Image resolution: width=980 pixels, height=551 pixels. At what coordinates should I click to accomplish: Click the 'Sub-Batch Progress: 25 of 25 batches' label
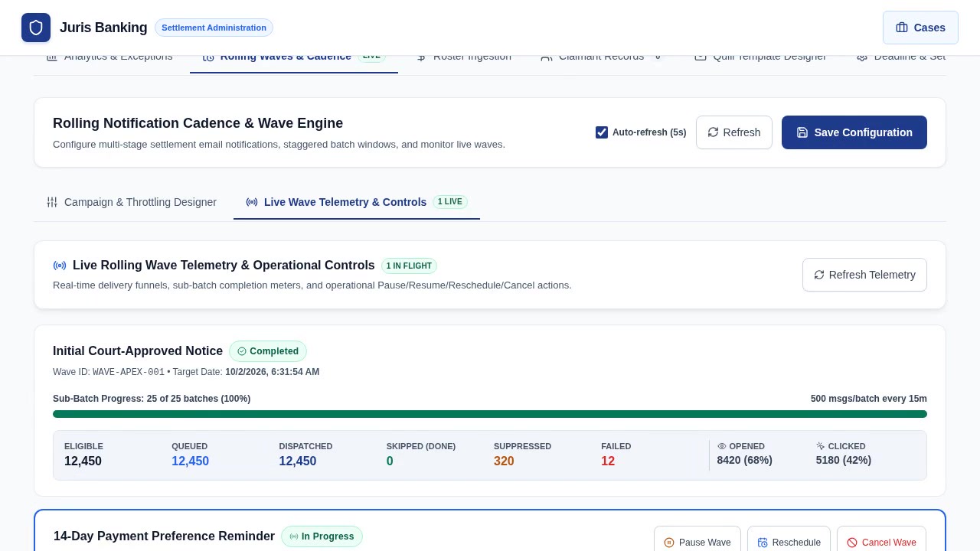(x=152, y=399)
